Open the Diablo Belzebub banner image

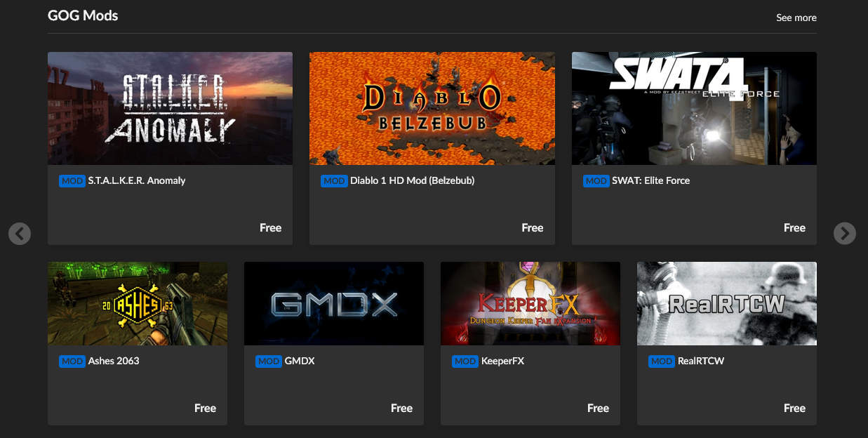point(432,108)
